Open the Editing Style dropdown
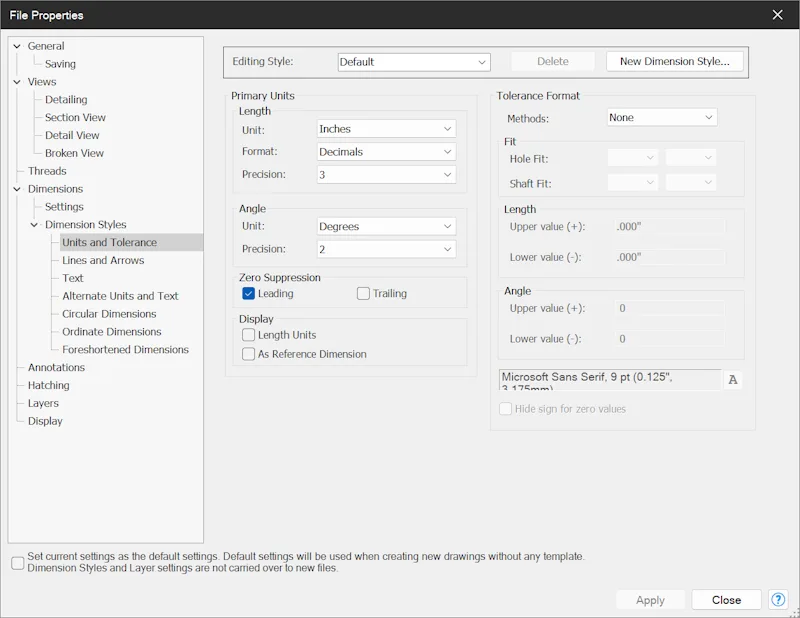 414,62
